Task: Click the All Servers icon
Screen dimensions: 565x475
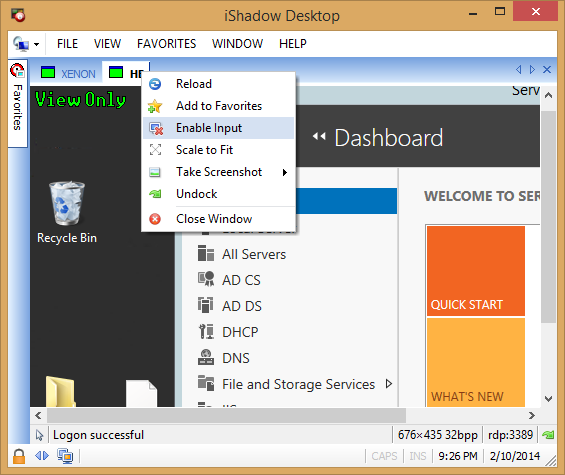Action: (206, 253)
